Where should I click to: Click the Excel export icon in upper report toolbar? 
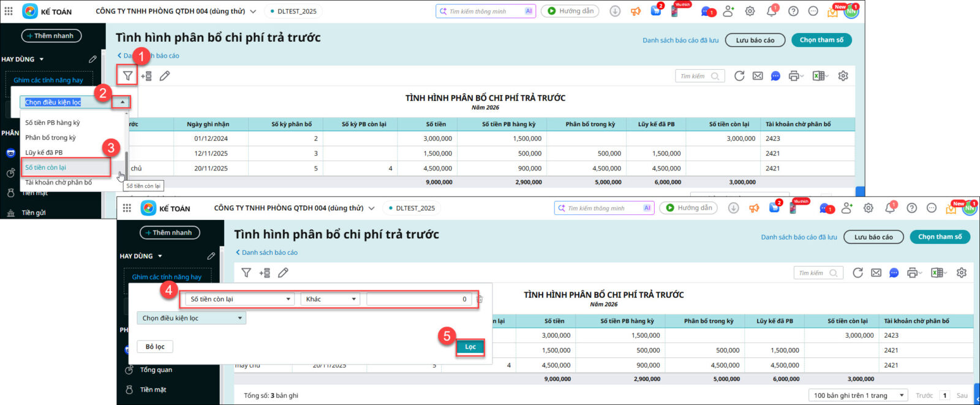(818, 76)
